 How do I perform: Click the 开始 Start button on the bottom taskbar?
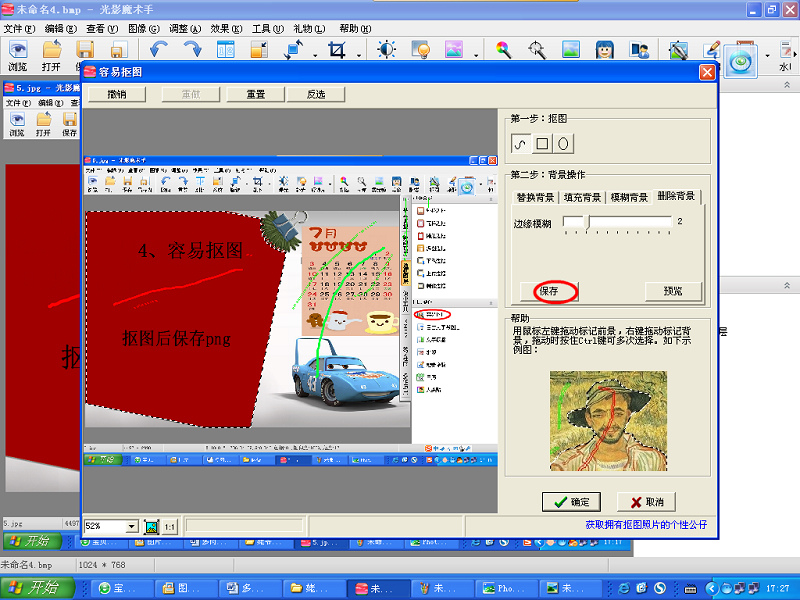(x=37, y=588)
